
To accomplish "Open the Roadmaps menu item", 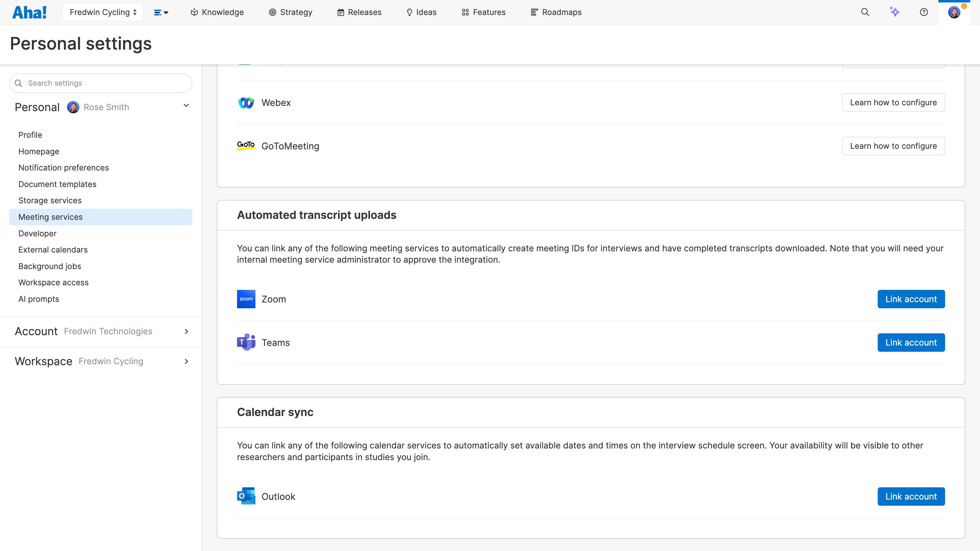I will (556, 12).
